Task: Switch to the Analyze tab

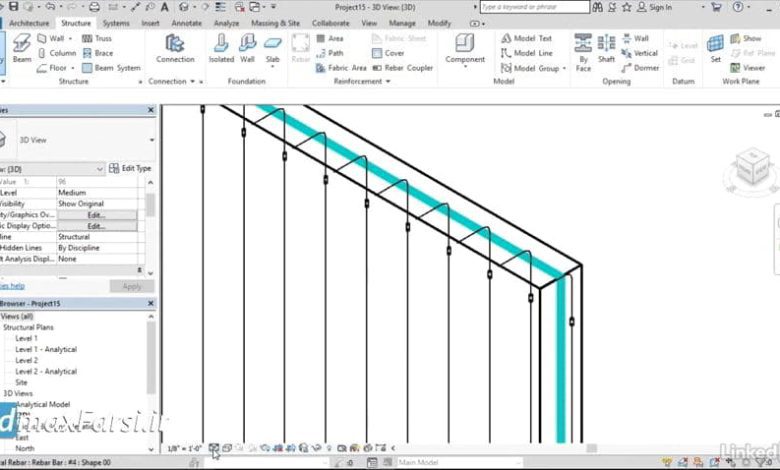Action: point(226,23)
